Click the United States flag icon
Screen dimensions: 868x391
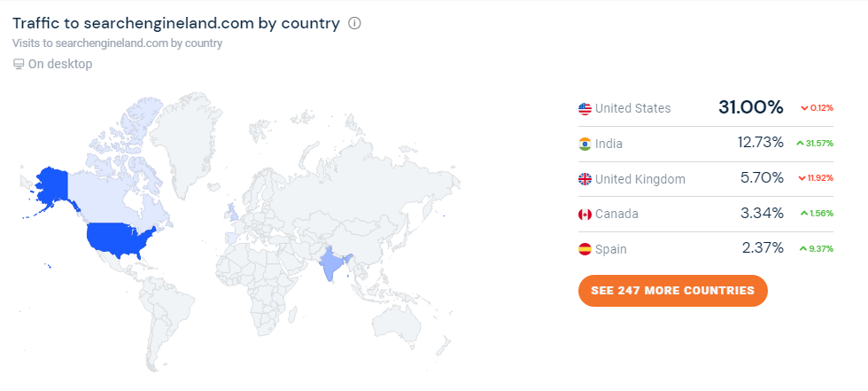coord(585,108)
